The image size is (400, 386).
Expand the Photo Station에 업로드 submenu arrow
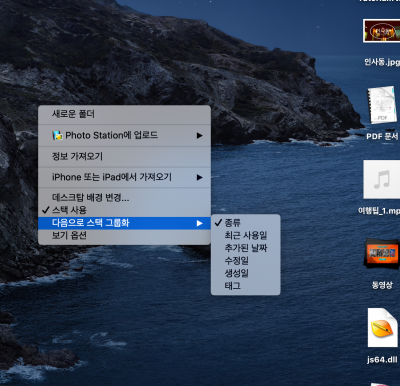click(199, 135)
